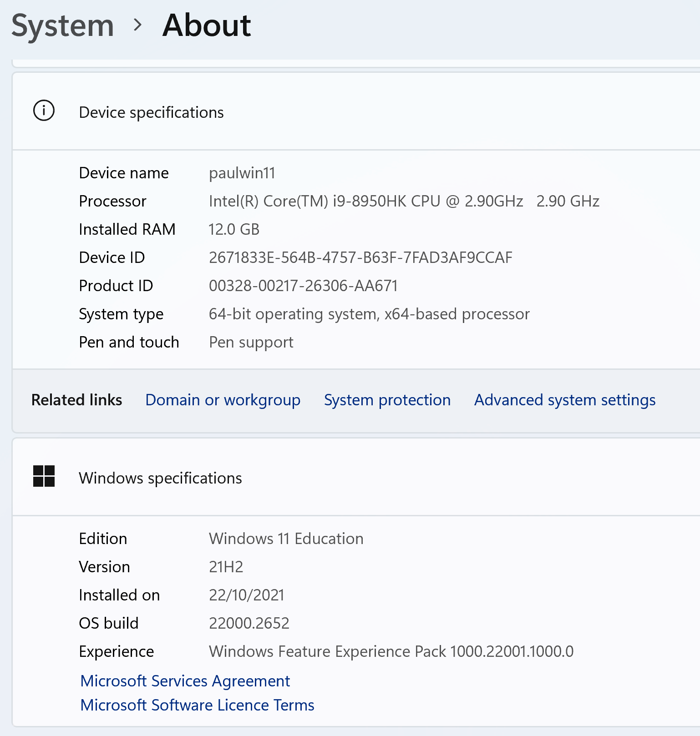
Task: Click the OS build label
Action: [x=108, y=623]
